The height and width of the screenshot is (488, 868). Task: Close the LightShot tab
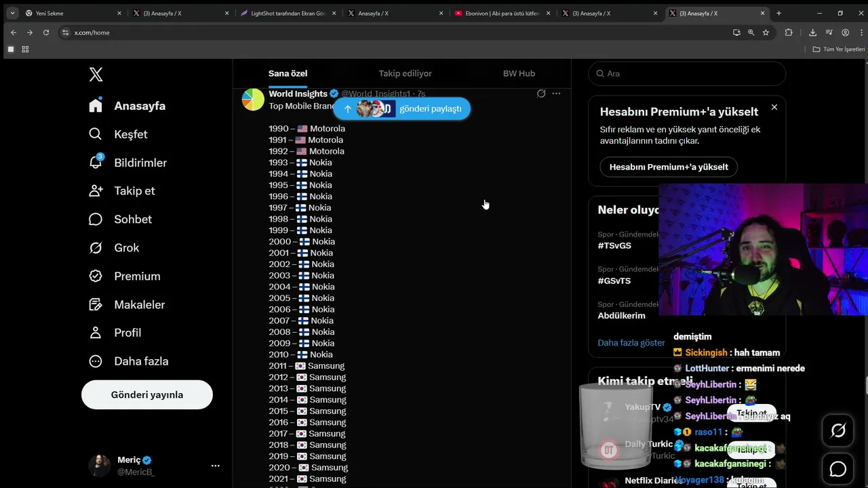click(334, 13)
